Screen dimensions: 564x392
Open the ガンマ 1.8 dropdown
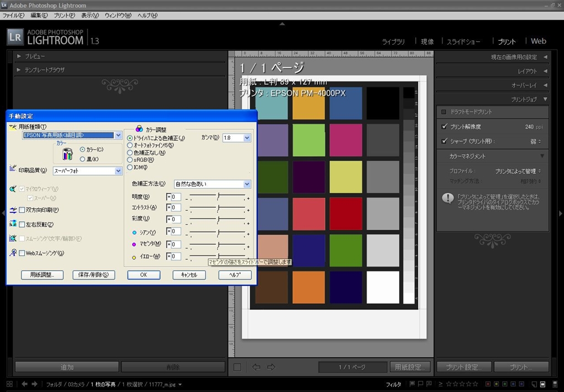tap(247, 138)
